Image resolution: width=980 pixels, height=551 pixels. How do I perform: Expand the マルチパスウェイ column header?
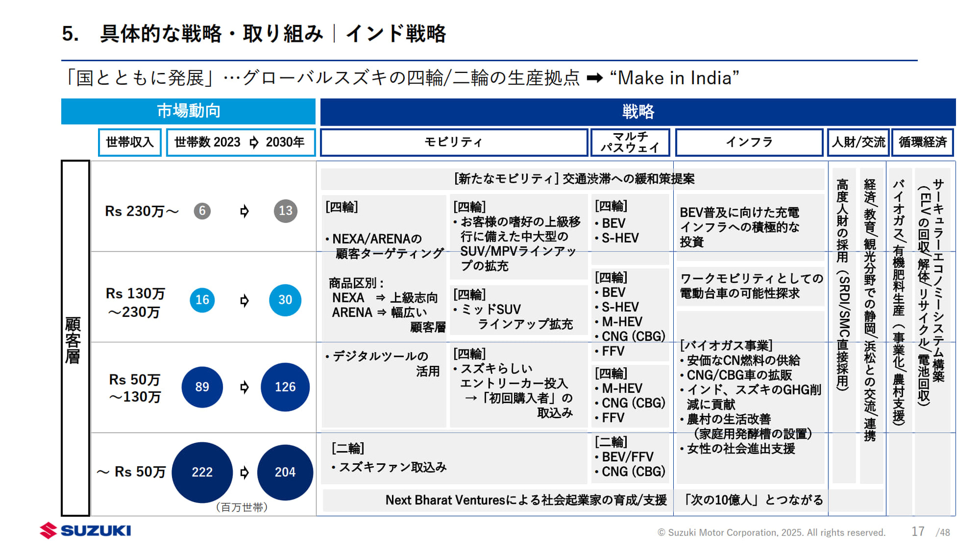coord(630,142)
